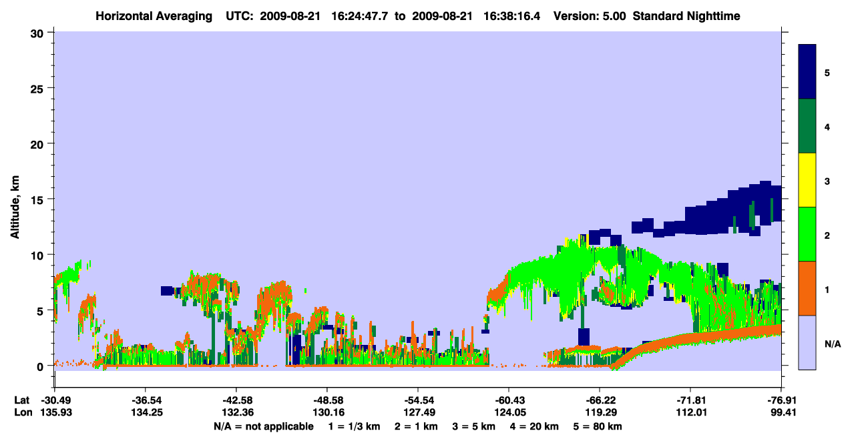Click the legend text 'N/A = not applicable'
The width and height of the screenshot is (868, 445).
click(x=263, y=426)
